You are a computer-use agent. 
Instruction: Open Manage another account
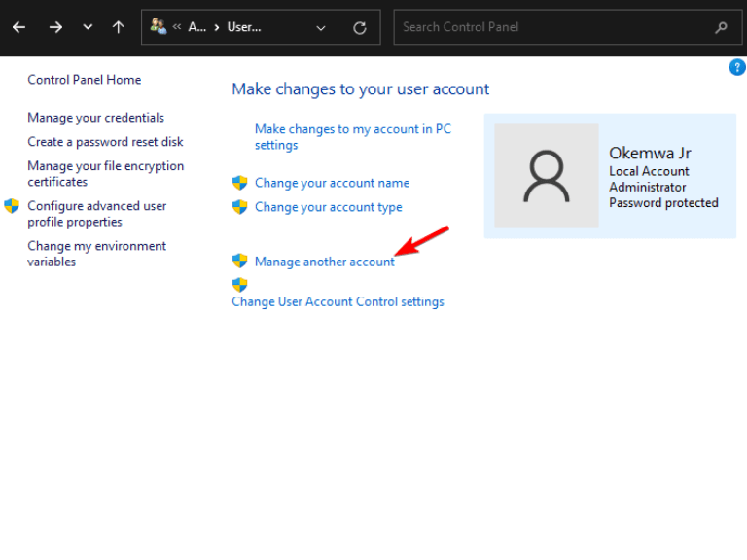[325, 262]
